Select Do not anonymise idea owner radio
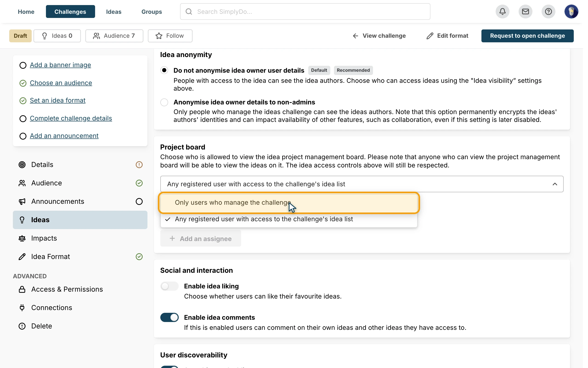This screenshot has height=368, width=588. click(x=164, y=70)
